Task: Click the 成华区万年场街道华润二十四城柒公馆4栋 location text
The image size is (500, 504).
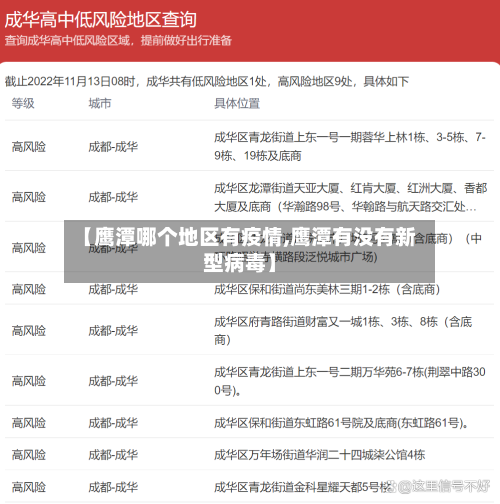Action: [x=320, y=455]
